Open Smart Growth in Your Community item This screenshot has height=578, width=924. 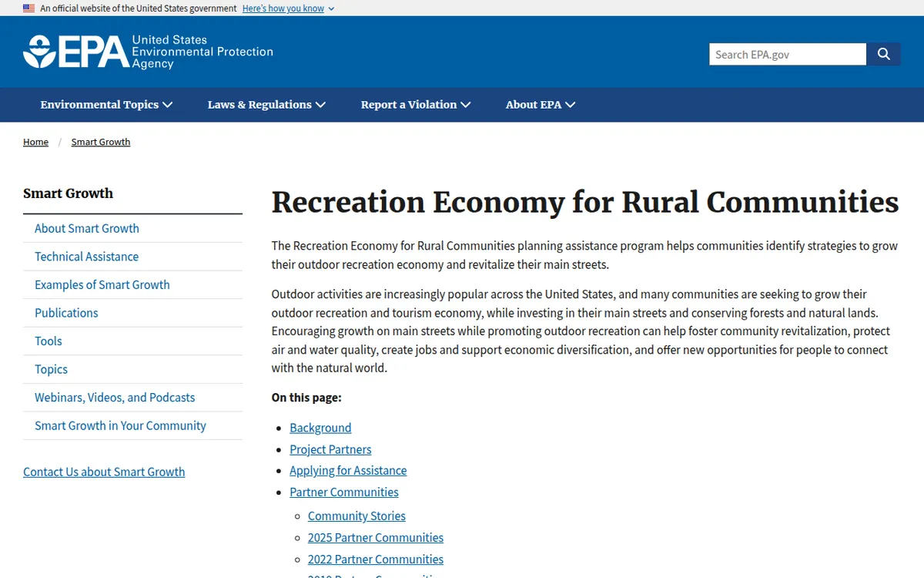tap(132, 425)
